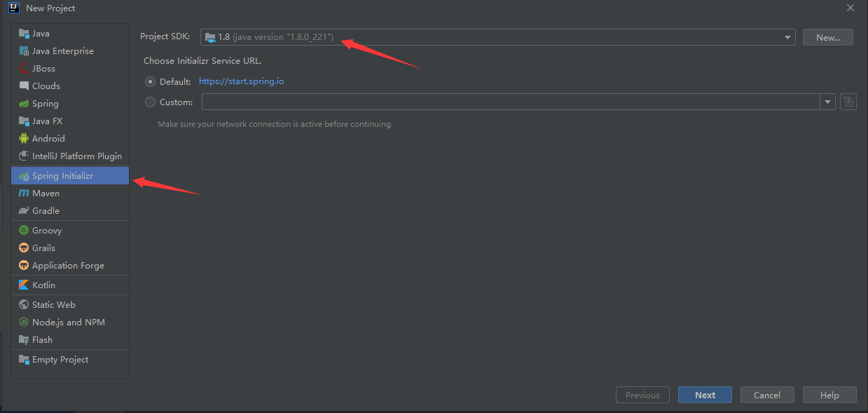Open the https://start.spring.io link
Viewport: 868px width, 413px height.
[242, 81]
